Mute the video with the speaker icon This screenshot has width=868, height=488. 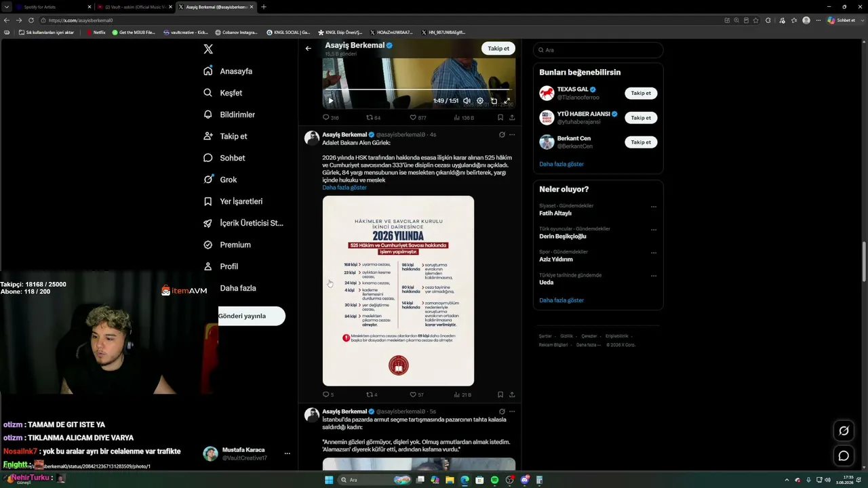[x=467, y=100]
